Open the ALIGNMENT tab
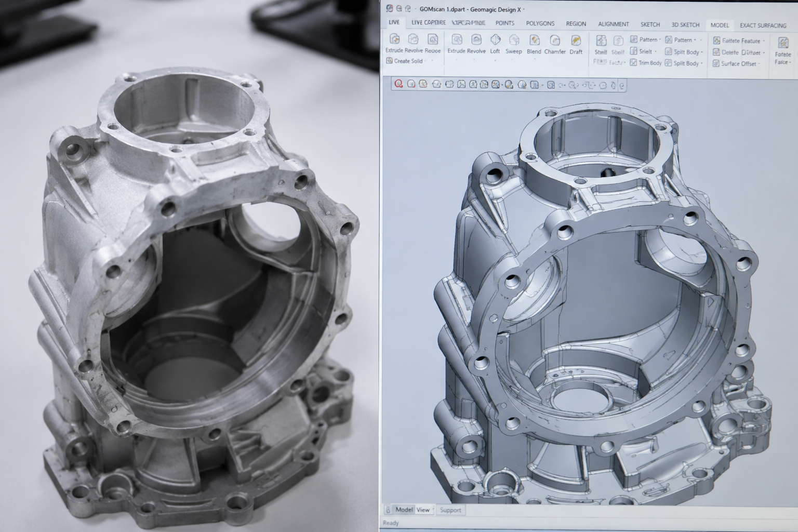 tap(613, 24)
